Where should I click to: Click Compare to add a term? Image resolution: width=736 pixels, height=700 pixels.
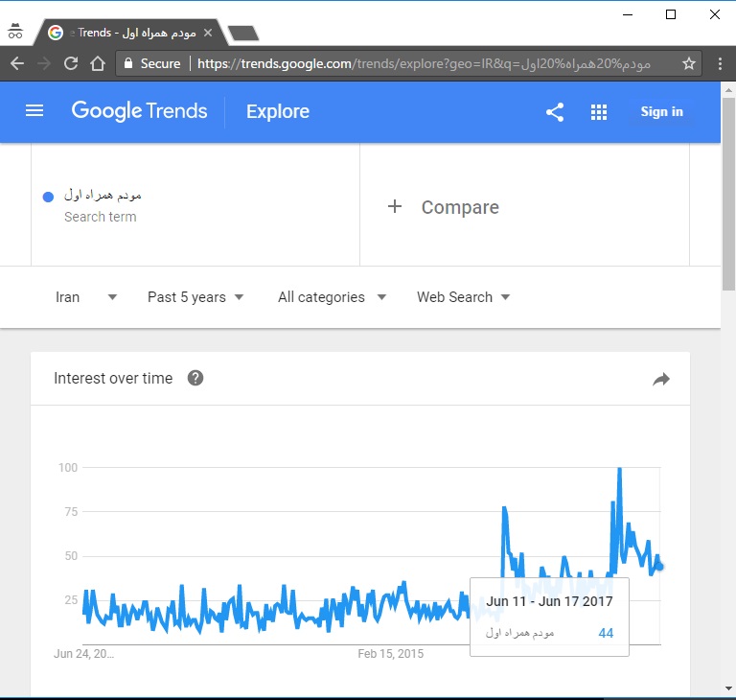coord(444,207)
